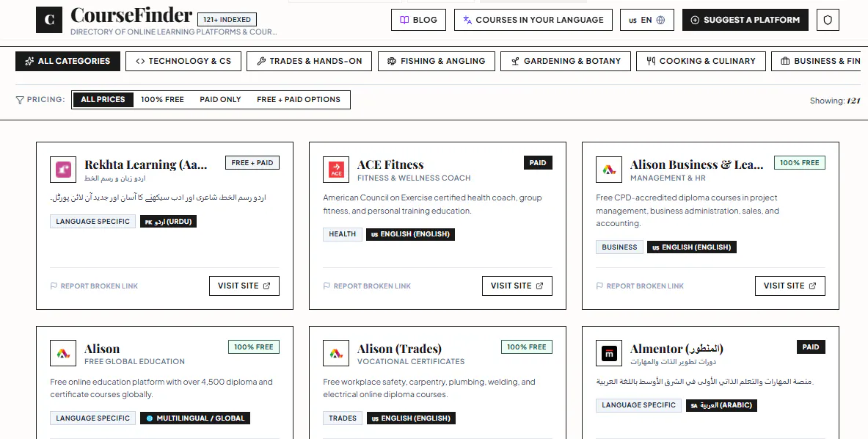
Task: Click the 121+ Indexed badge
Action: pyautogui.click(x=227, y=19)
